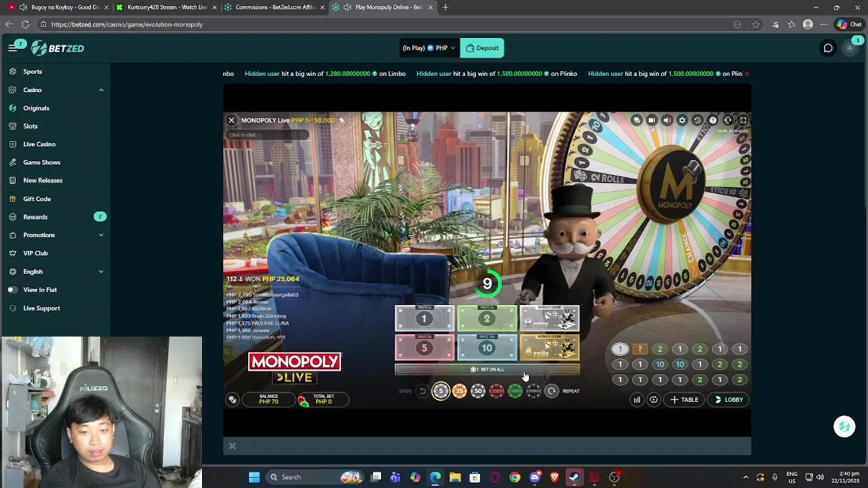868x488 pixels.
Task: Open the user profile avatar
Action: [x=850, y=48]
